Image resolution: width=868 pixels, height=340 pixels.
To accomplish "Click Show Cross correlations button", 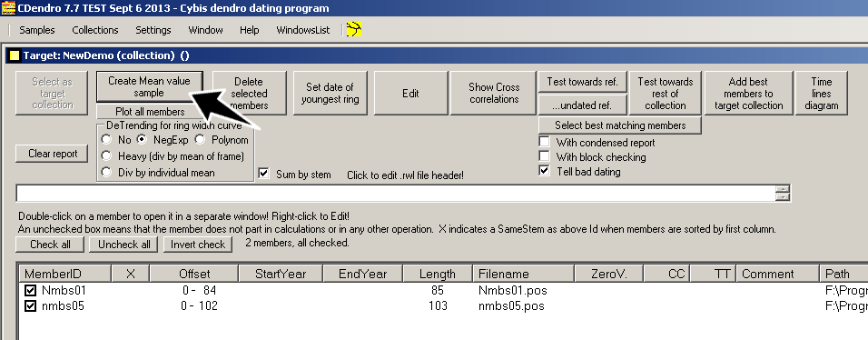I will [x=494, y=93].
